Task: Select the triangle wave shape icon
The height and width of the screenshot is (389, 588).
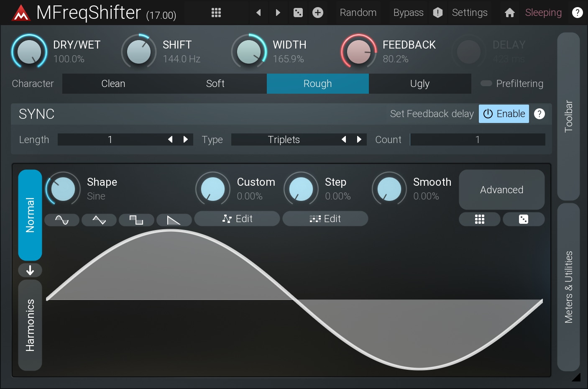Action: pos(99,220)
